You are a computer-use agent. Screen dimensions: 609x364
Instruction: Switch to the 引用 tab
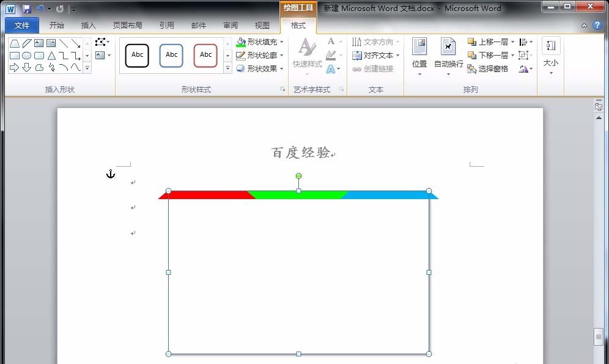(x=167, y=25)
